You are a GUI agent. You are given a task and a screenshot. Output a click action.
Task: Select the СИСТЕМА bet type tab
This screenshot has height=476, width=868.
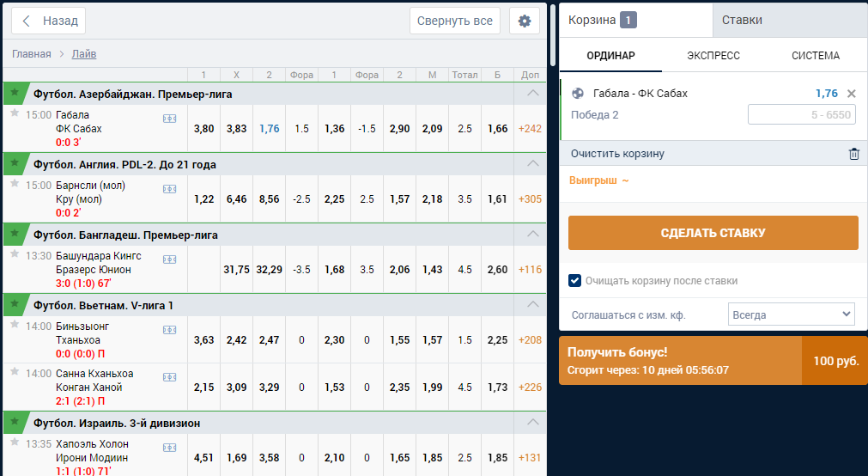(816, 55)
